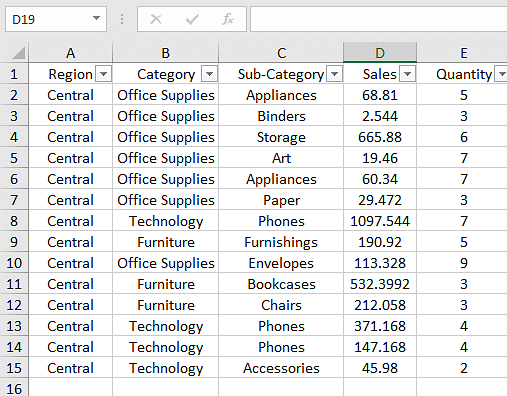
Task: Open the Region column filter dropdown
Action: coord(103,74)
